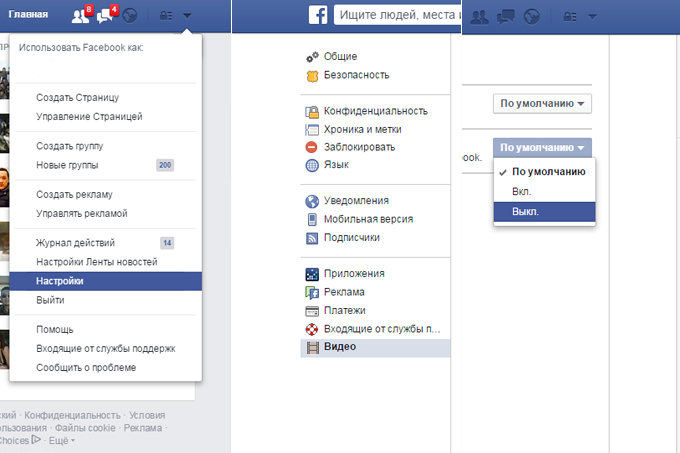Click the Реклама icon

312,293
